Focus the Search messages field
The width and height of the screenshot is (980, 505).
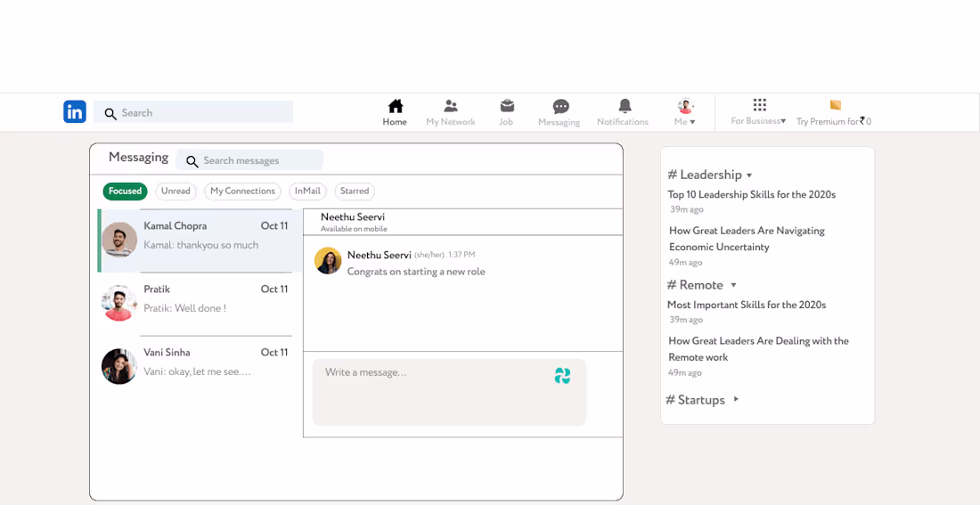click(x=249, y=160)
